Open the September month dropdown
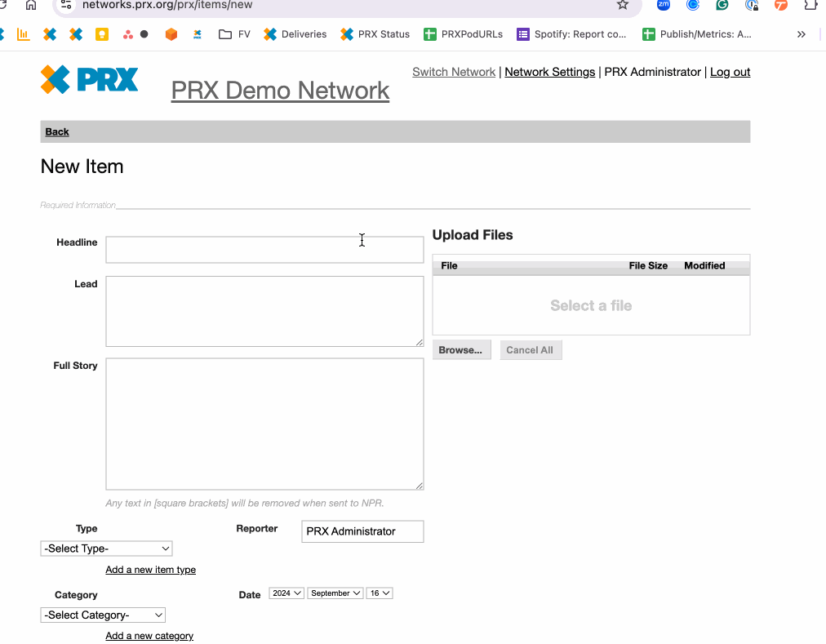Screen dimensions: 826x644 (335, 593)
